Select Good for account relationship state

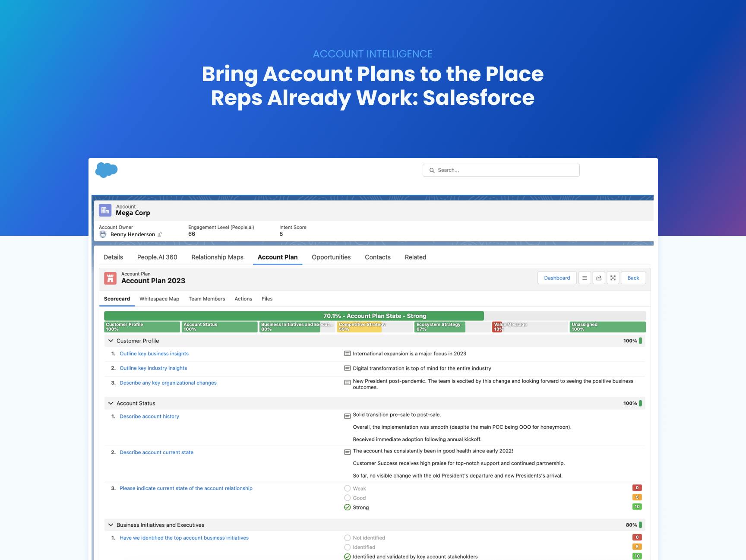[348, 498]
